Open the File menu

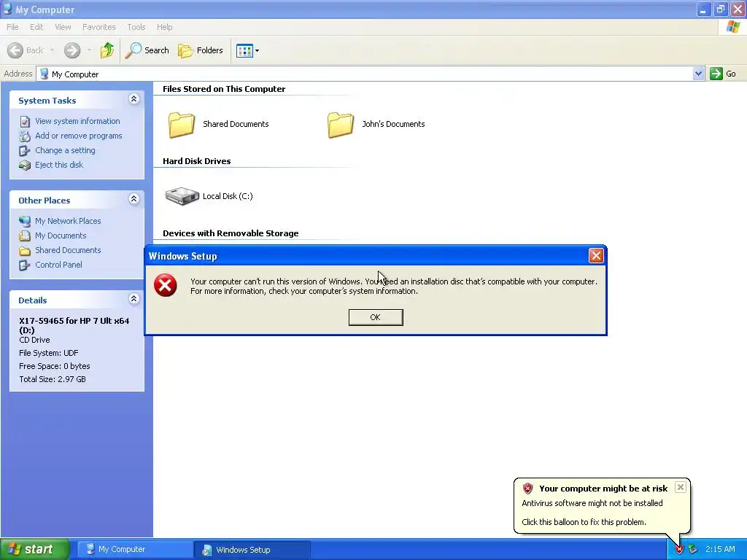pyautogui.click(x=12, y=27)
